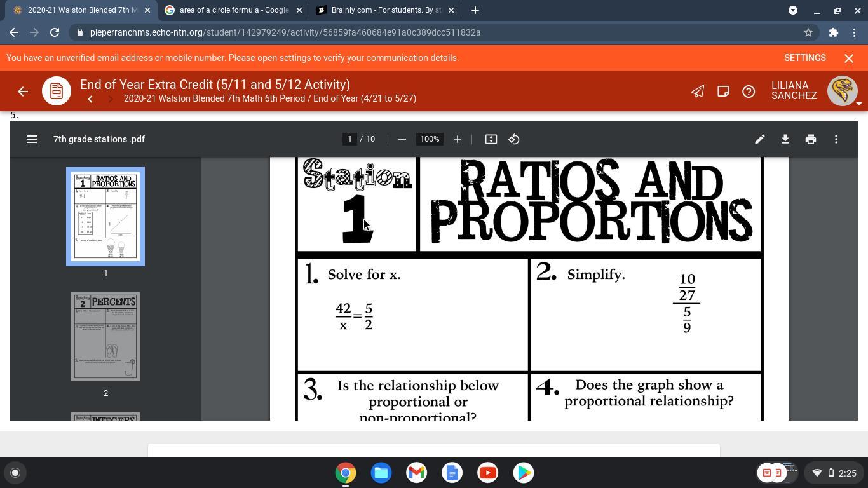Open YouTube from the shelf
Screen dimensions: 868x488
pos(487,473)
